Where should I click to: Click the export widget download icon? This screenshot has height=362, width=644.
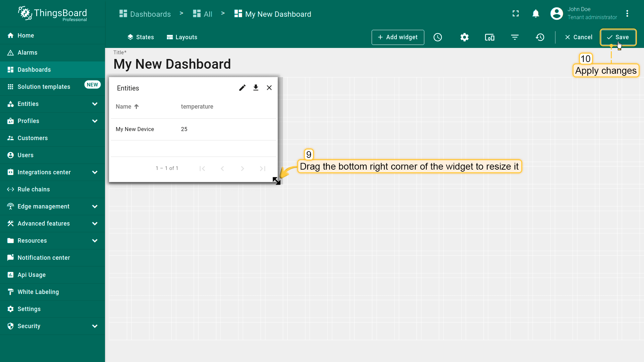256,88
